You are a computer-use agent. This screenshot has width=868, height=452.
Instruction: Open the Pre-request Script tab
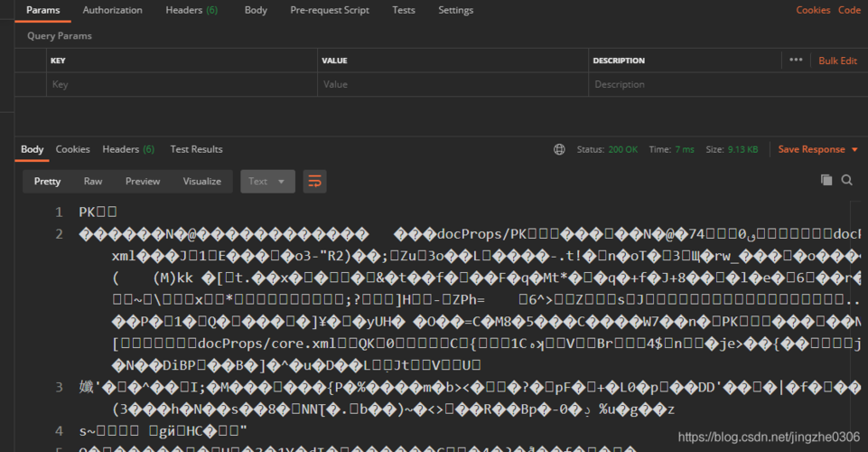coord(329,10)
